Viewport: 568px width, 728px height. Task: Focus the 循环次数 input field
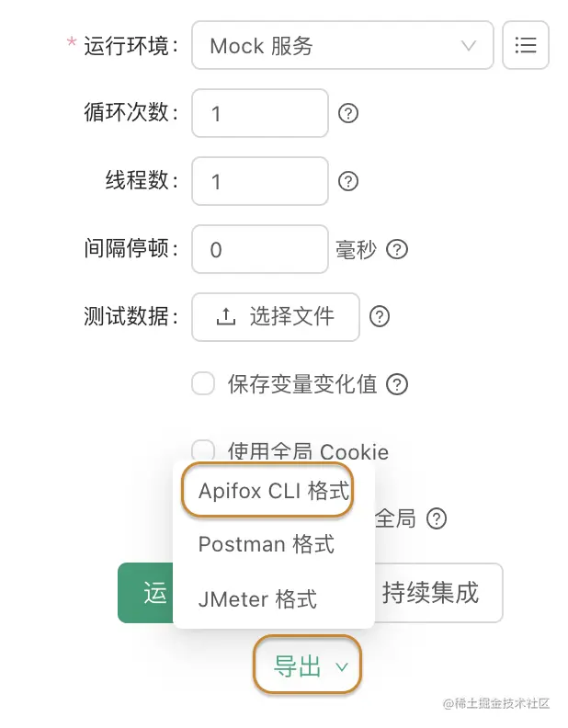point(259,114)
